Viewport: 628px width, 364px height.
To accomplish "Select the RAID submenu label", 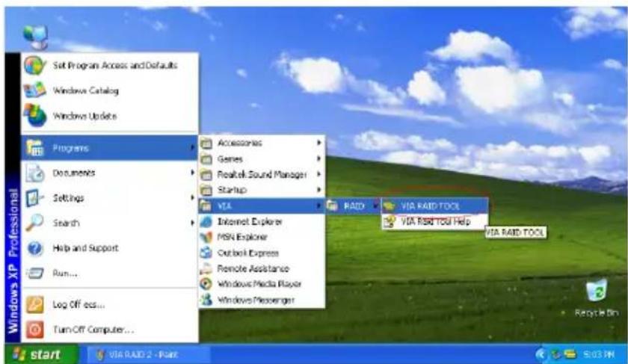I will [354, 206].
